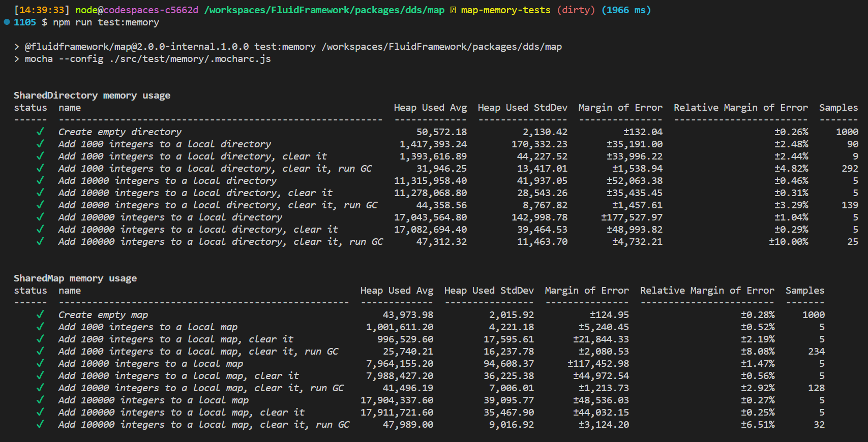Screen dimensions: 868x442
Task: Click SharedMap memory usage heading
Action: click(75, 278)
